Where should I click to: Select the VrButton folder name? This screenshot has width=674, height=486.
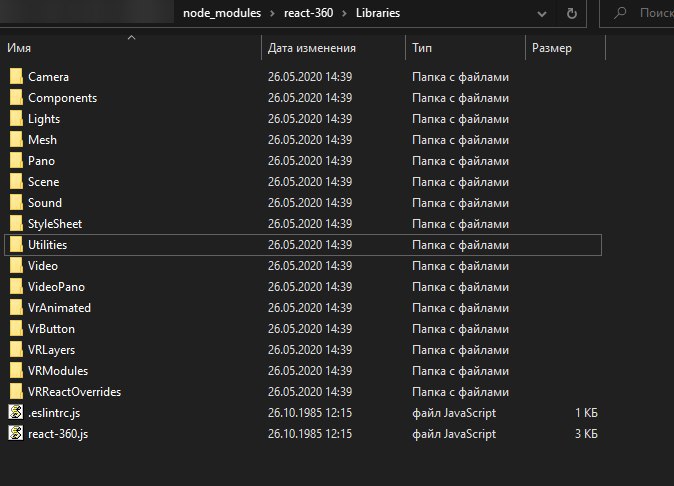51,329
